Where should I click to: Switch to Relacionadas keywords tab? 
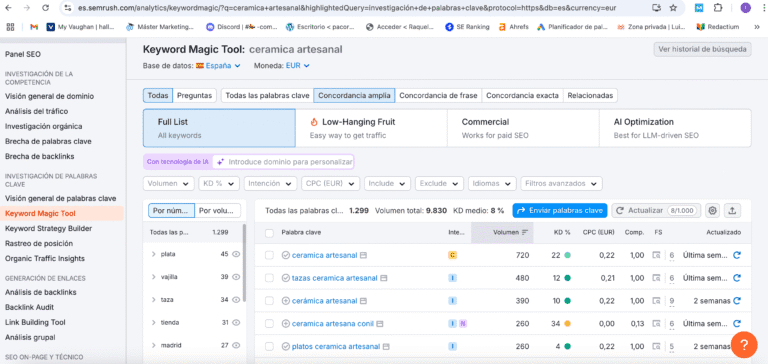tap(590, 96)
